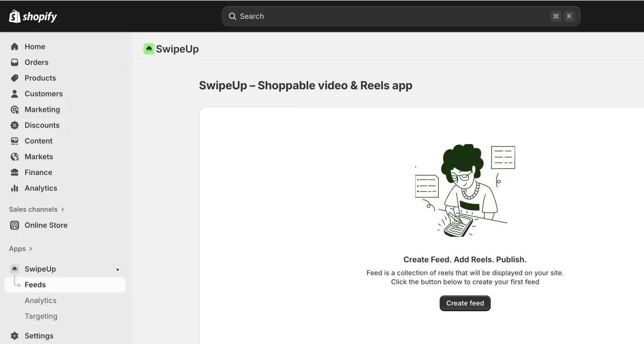This screenshot has width=644, height=344.
Task: Click the SwipeUp icon in the page header
Action: (x=148, y=48)
